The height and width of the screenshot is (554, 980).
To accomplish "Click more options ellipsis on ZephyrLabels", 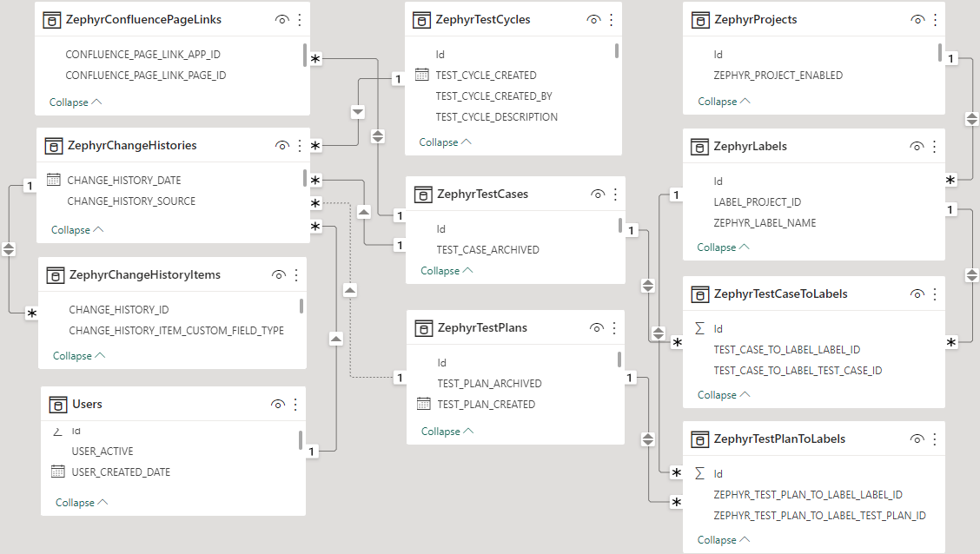I will (935, 146).
